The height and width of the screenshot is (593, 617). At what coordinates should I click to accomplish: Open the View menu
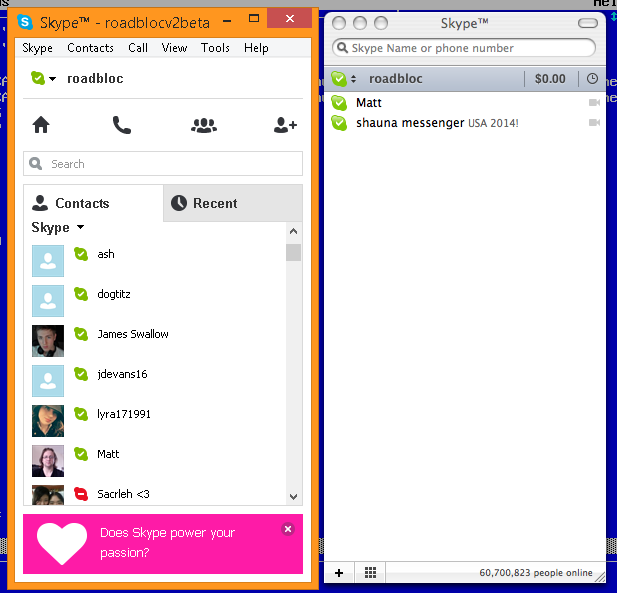[174, 48]
